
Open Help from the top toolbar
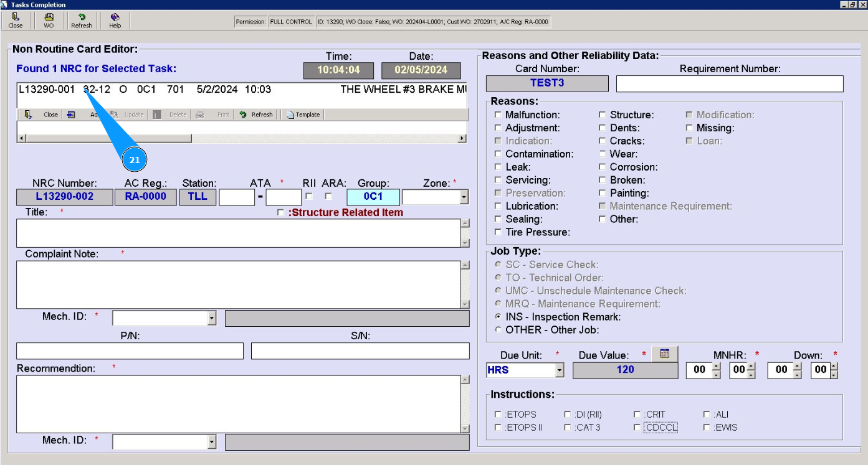click(x=115, y=21)
